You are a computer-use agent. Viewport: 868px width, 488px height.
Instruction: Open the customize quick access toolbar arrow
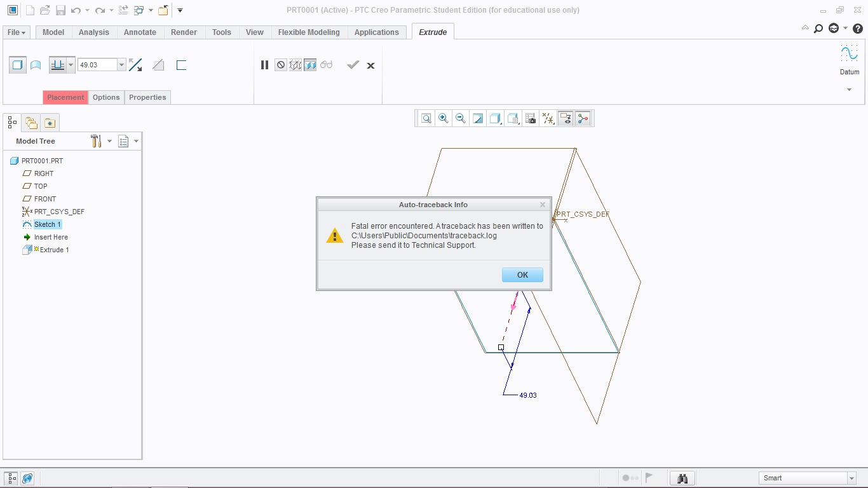[x=180, y=10]
